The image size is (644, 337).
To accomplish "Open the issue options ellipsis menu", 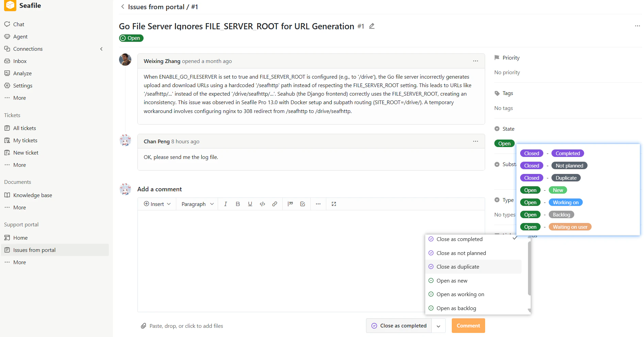I will 637,26.
